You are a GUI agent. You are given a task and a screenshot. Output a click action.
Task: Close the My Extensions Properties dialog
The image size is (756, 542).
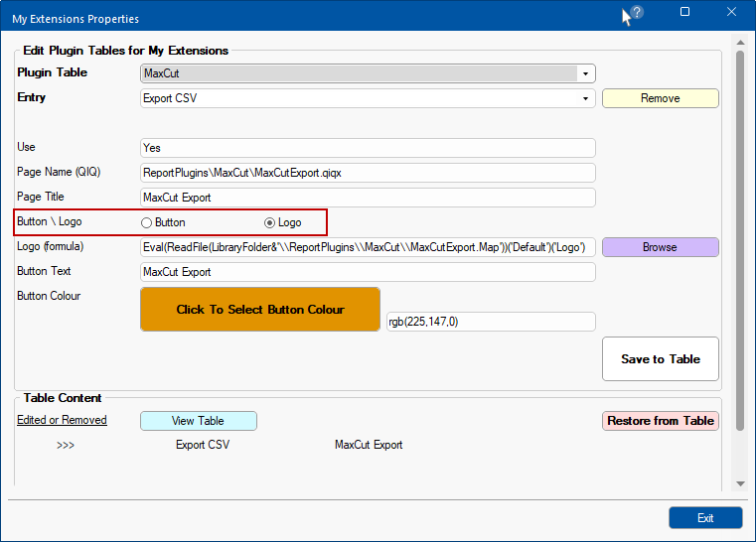pyautogui.click(x=732, y=13)
